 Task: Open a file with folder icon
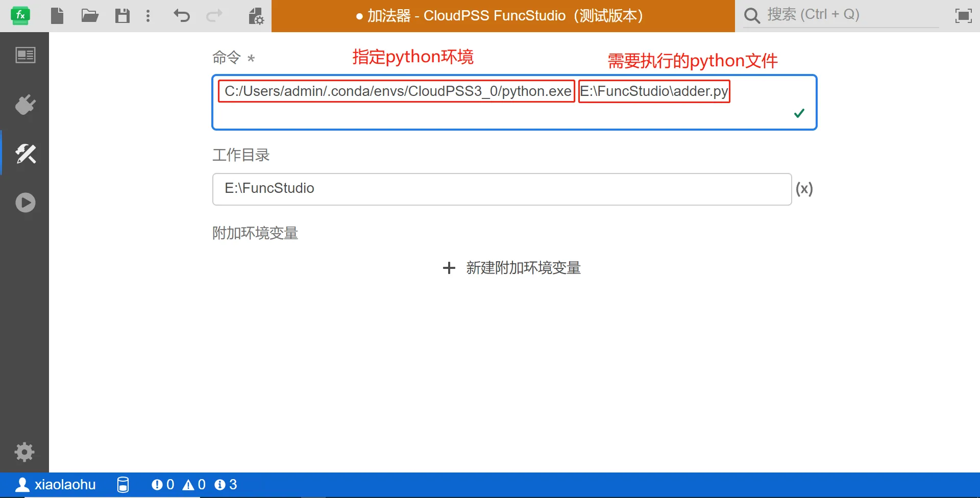(90, 16)
